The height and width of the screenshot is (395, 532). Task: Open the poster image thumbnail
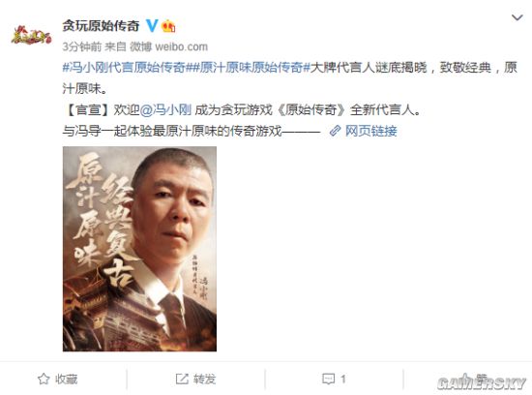click(139, 249)
